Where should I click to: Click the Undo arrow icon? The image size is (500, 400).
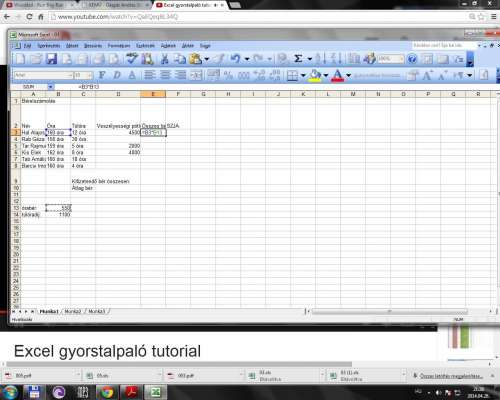(235, 59)
